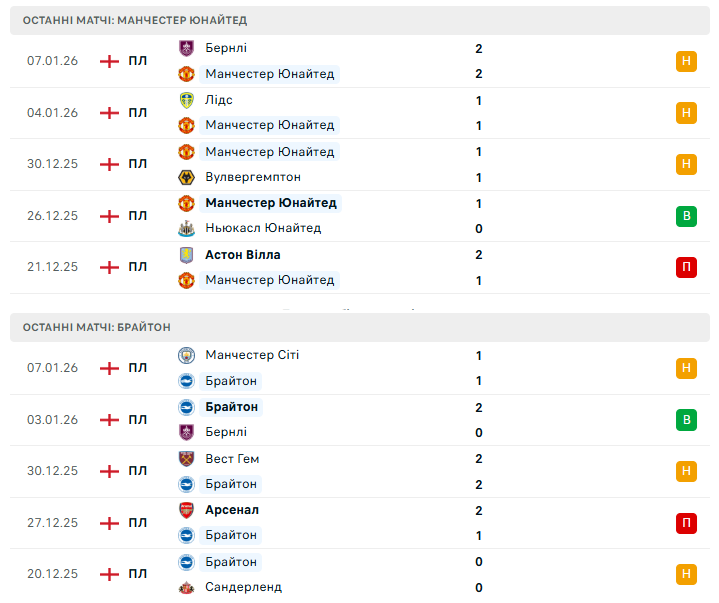This screenshot has height=603, width=719.
Task: Click the Leeds club crest
Action: 186,100
